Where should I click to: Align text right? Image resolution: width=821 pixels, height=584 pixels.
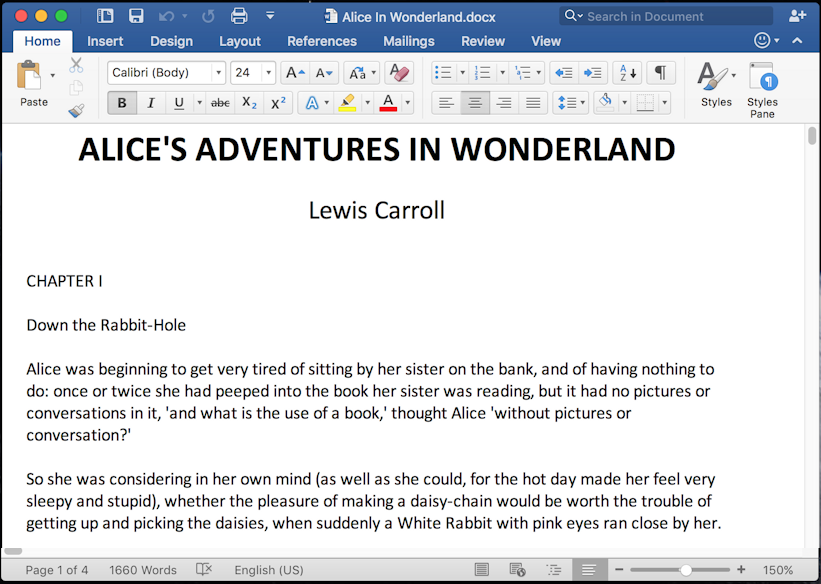[x=504, y=103]
